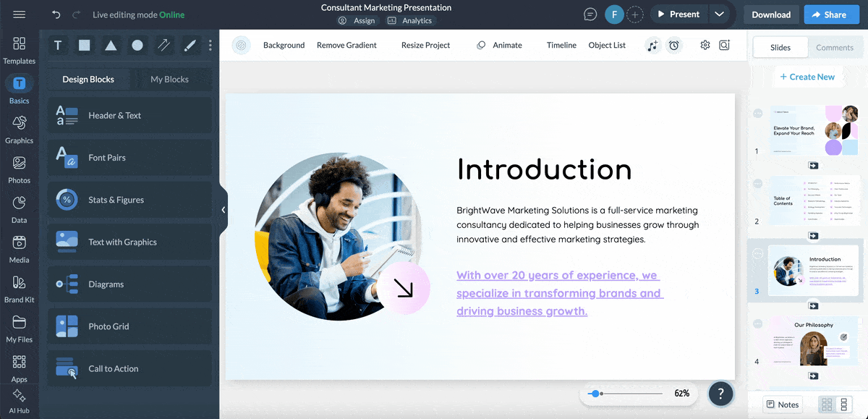Open the AI Hub sidebar panel
This screenshot has height=419, width=868.
tap(19, 399)
